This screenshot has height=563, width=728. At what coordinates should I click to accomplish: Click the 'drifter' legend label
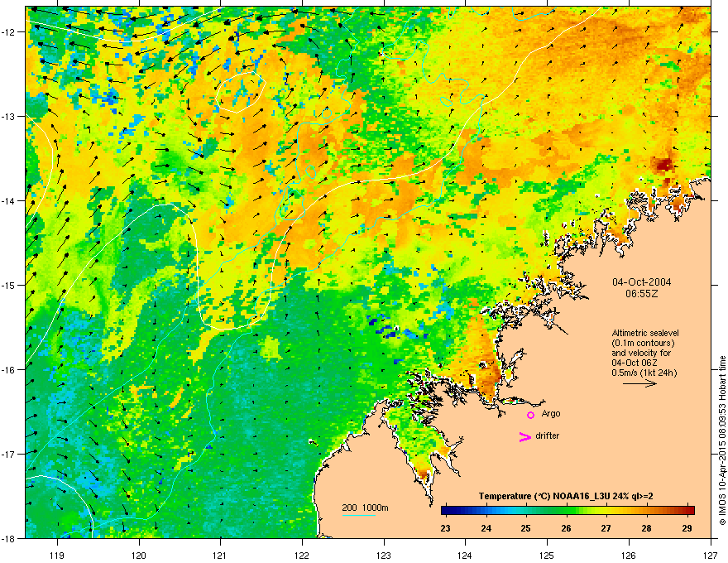[548, 435]
